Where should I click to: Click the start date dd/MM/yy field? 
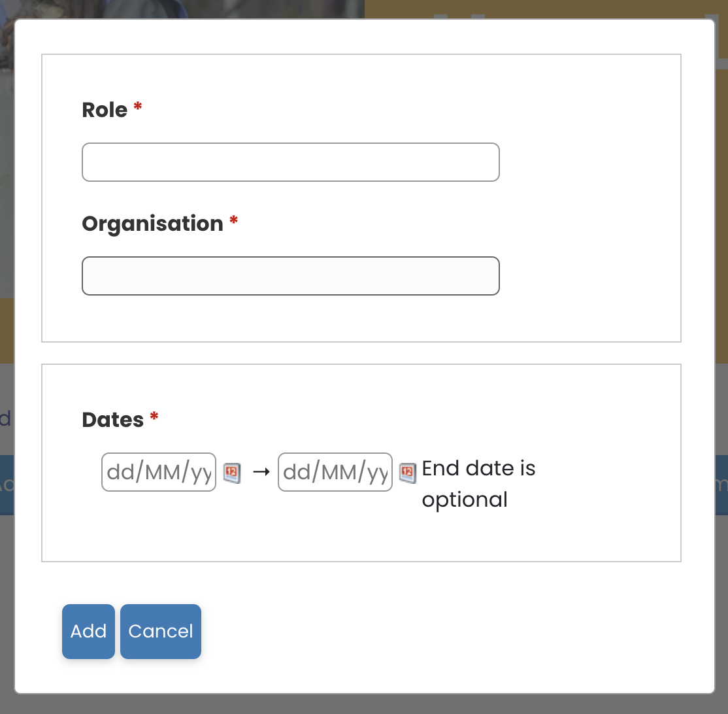(x=159, y=472)
